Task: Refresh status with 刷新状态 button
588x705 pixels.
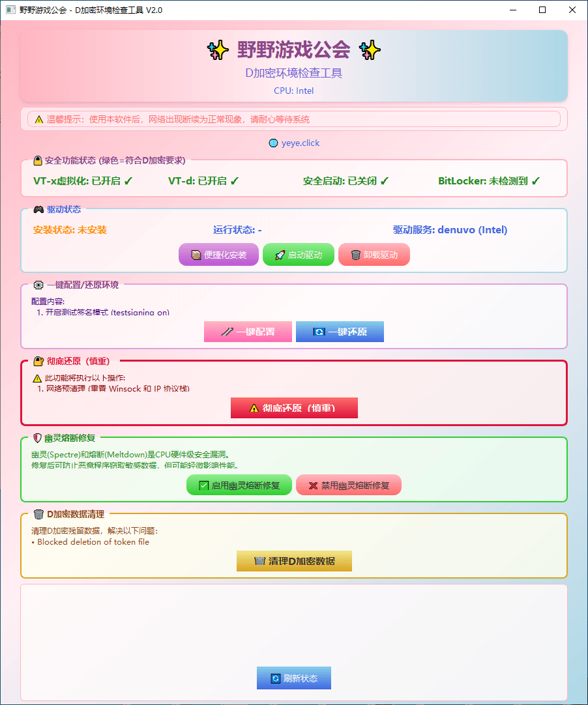Action: coord(294,678)
